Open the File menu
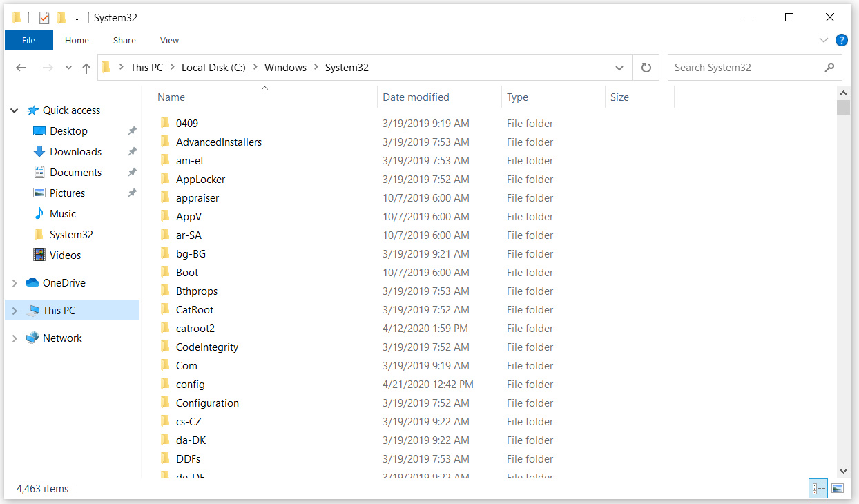Image resolution: width=859 pixels, height=504 pixels. 28,40
